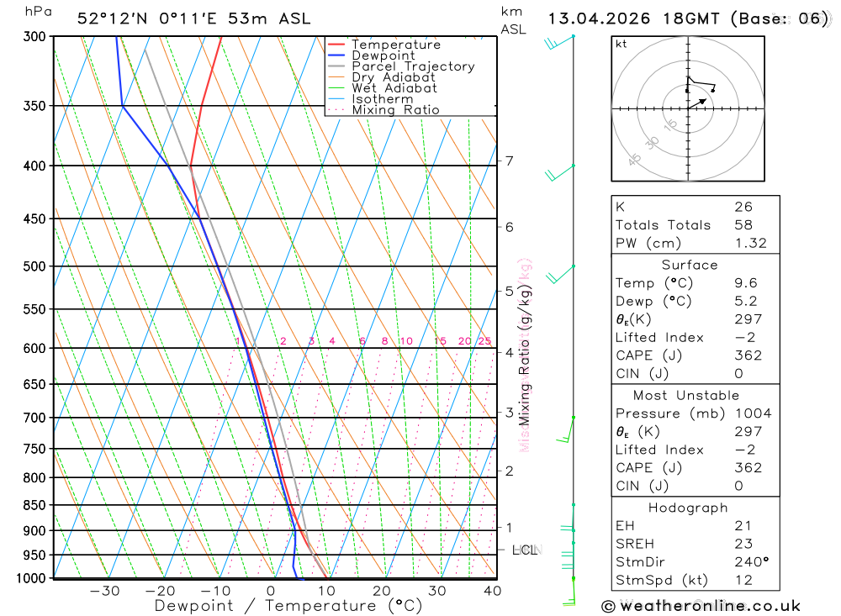841x616 pixels.
Task: Click the EH value 21
Action: point(743,526)
